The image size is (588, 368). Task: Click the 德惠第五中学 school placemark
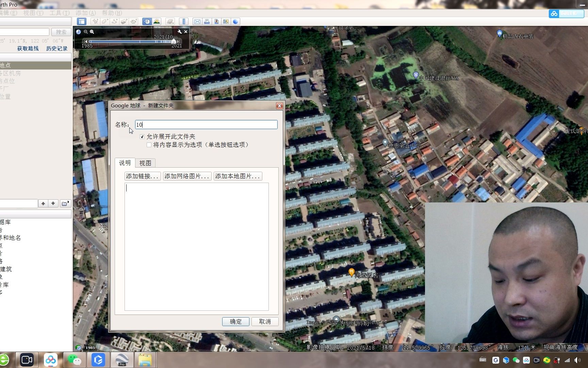pos(385,142)
